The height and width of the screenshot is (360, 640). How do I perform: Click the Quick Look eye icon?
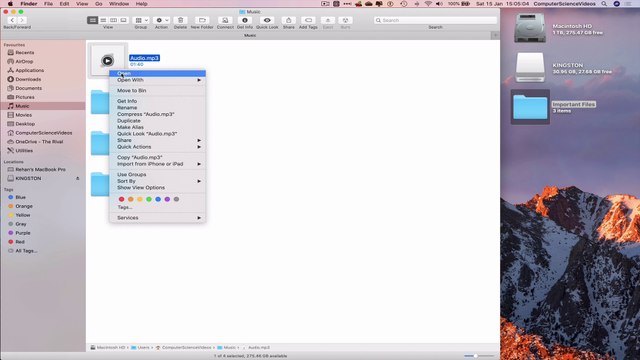click(267, 20)
